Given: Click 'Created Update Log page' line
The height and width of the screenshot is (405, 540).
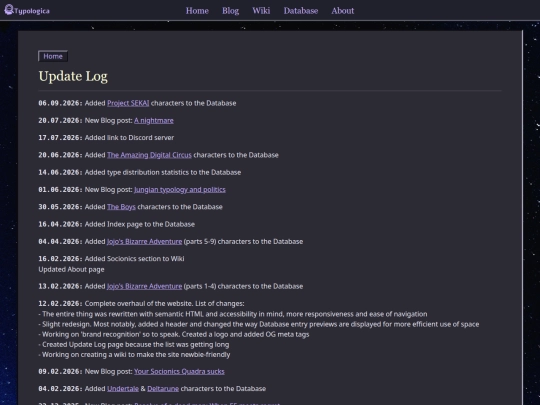Looking at the screenshot, I should click(134, 344).
